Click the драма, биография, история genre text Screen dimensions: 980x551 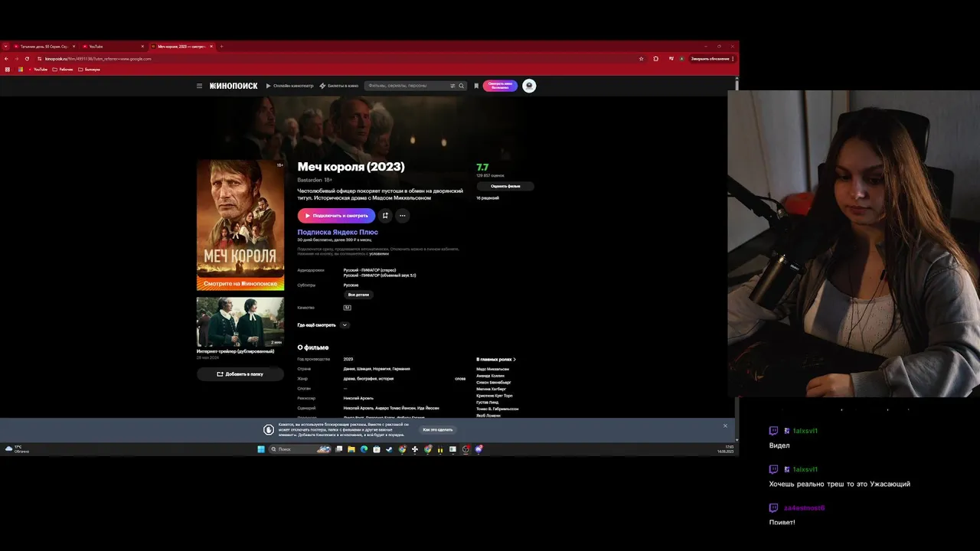(x=369, y=379)
